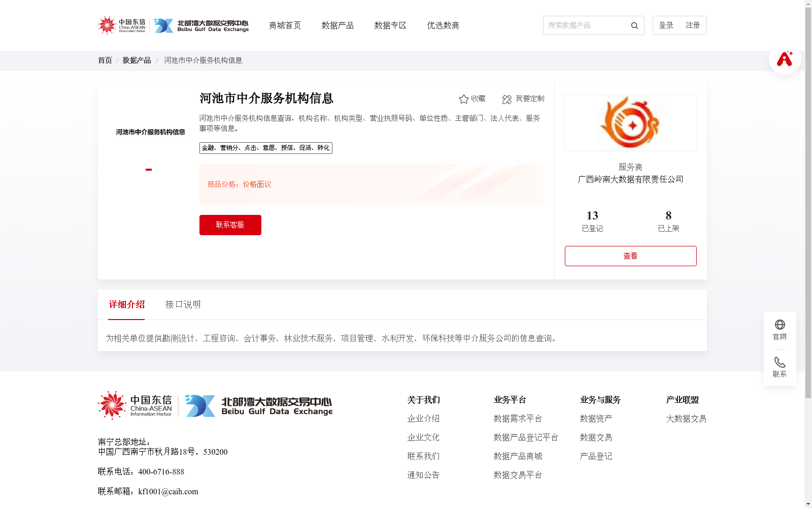Image resolution: width=812 pixels, height=508 pixels.
Task: Click the red 联系客服 button
Action: (x=230, y=225)
